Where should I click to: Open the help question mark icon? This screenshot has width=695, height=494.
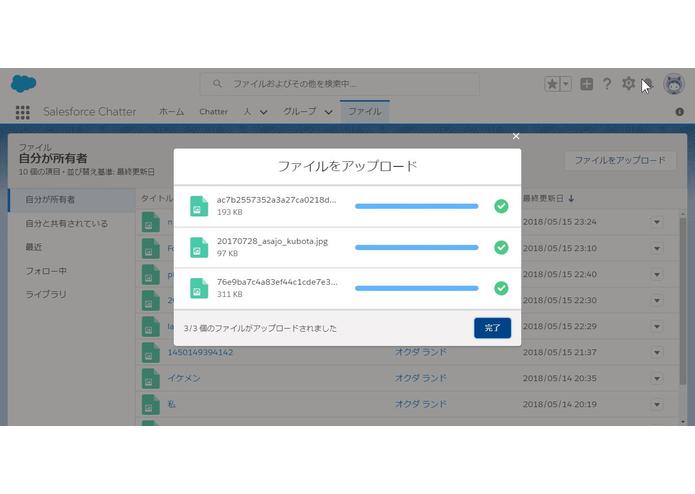pyautogui.click(x=607, y=84)
